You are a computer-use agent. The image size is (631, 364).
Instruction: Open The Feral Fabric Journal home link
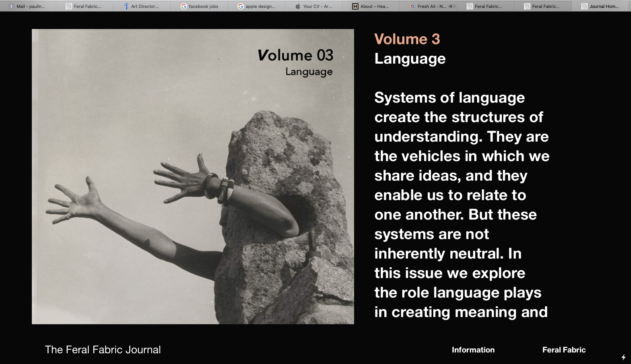click(103, 350)
